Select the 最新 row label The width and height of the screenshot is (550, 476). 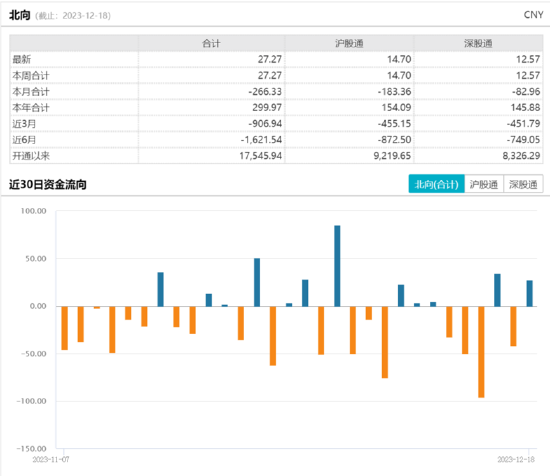click(22, 59)
